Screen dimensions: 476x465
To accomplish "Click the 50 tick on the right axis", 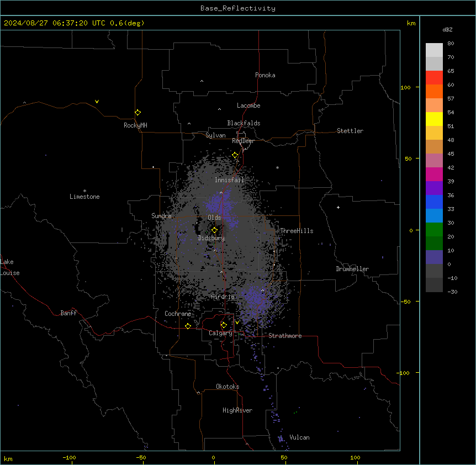I will (408, 158).
